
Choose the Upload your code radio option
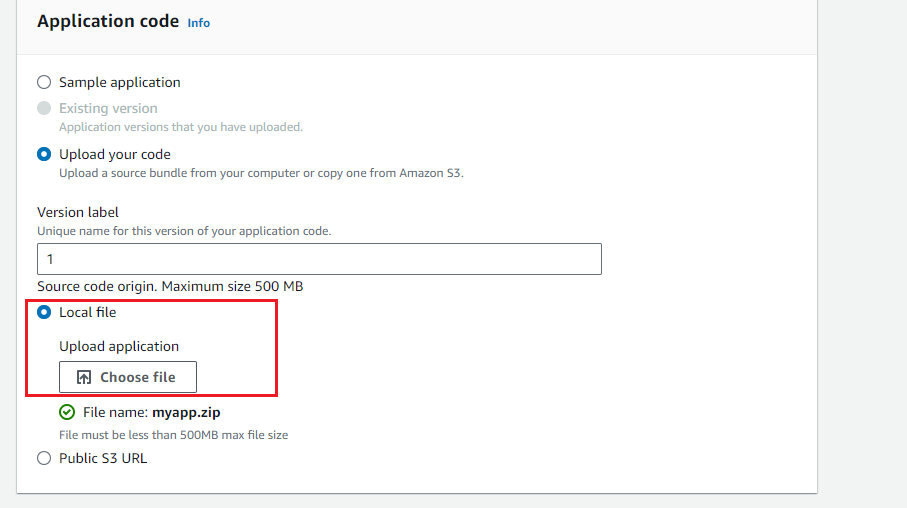pos(44,154)
